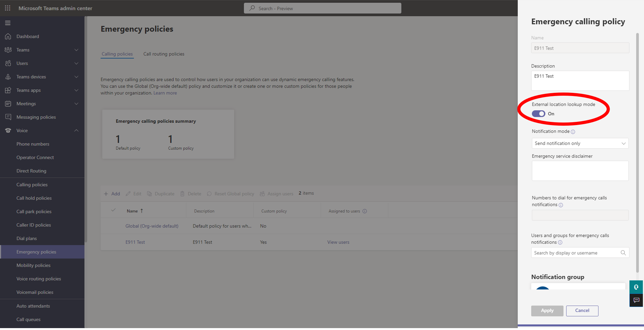Collapse the Voice section chevron
The height and width of the screenshot is (330, 644).
click(x=76, y=130)
